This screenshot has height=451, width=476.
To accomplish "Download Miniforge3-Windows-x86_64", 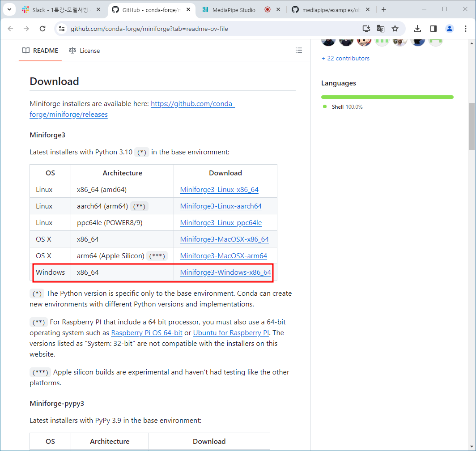I will [x=225, y=272].
